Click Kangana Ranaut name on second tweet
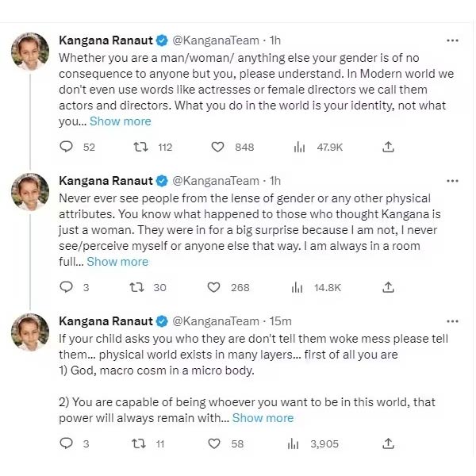 [106, 181]
